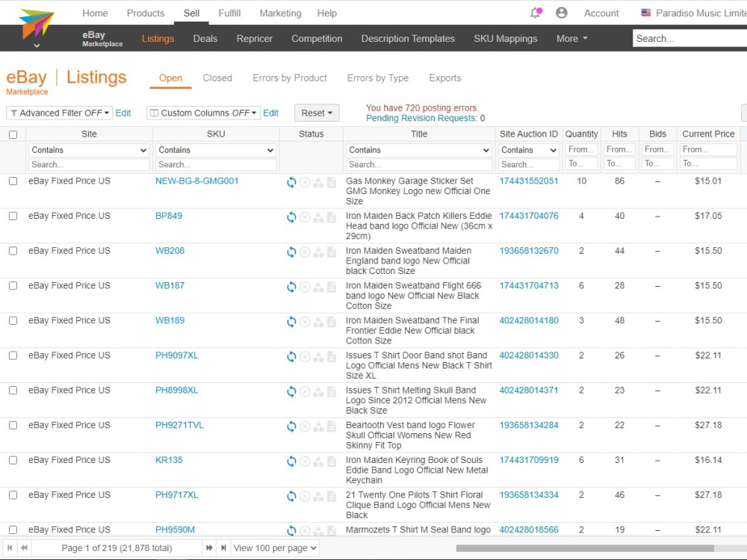747x560 pixels.
Task: Click the Title column Search field
Action: 419,165
